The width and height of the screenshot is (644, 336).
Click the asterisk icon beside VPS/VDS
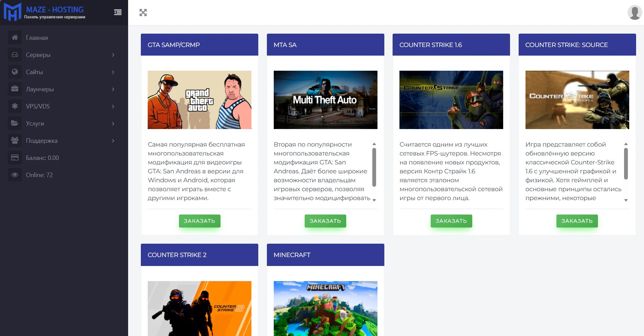click(15, 106)
